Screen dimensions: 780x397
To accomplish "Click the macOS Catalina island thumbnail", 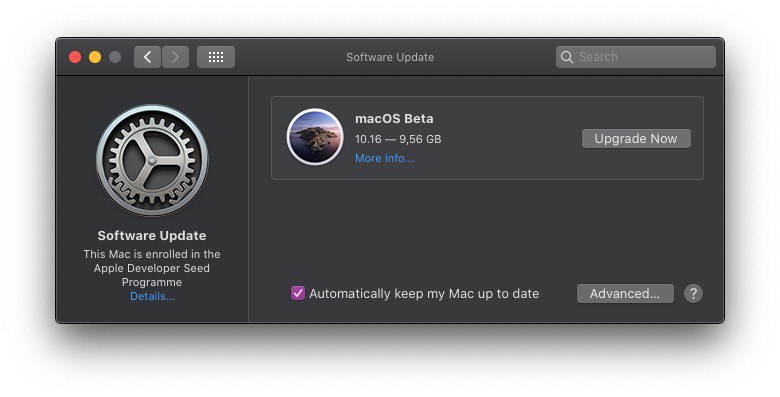I will pos(315,137).
